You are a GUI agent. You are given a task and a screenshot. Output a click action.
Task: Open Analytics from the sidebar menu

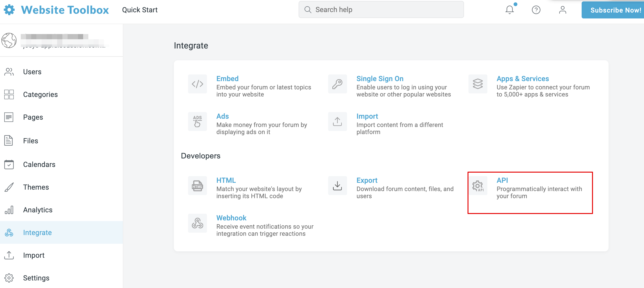click(38, 210)
